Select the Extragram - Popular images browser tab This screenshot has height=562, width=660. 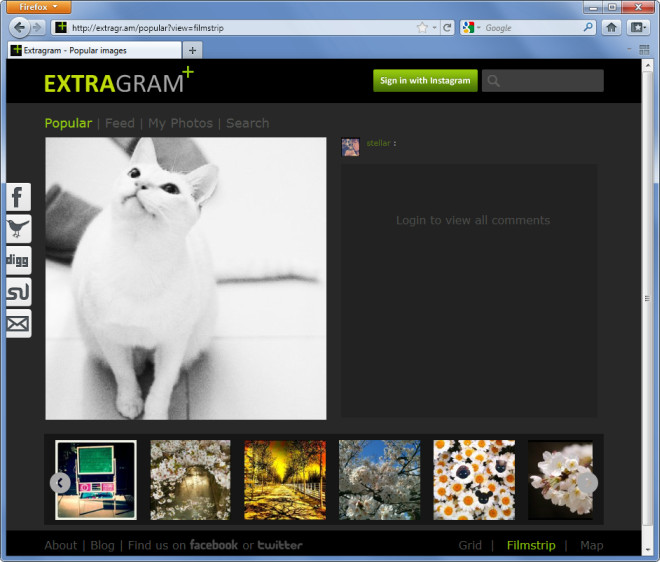95,51
